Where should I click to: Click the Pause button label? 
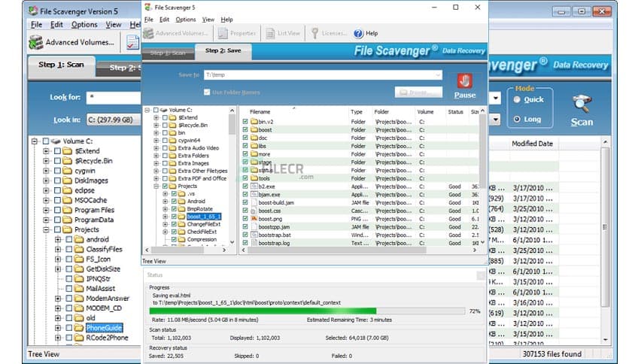pyautogui.click(x=464, y=95)
